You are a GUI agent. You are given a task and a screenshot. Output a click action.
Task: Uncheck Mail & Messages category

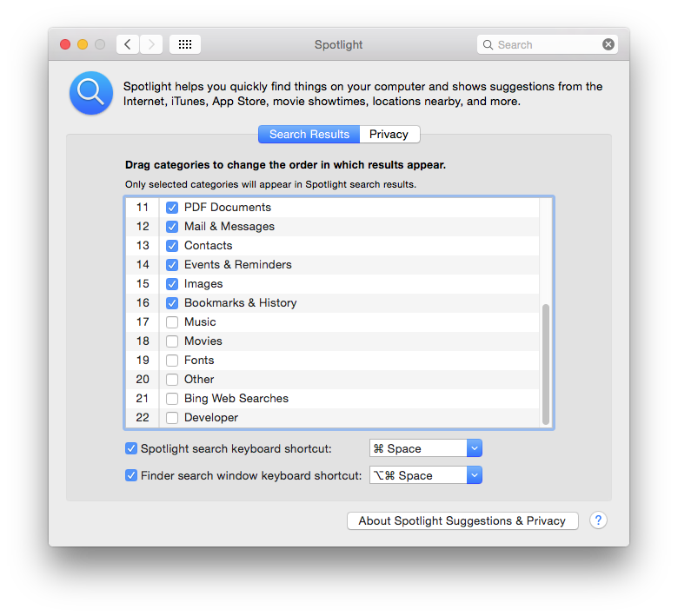pyautogui.click(x=172, y=227)
